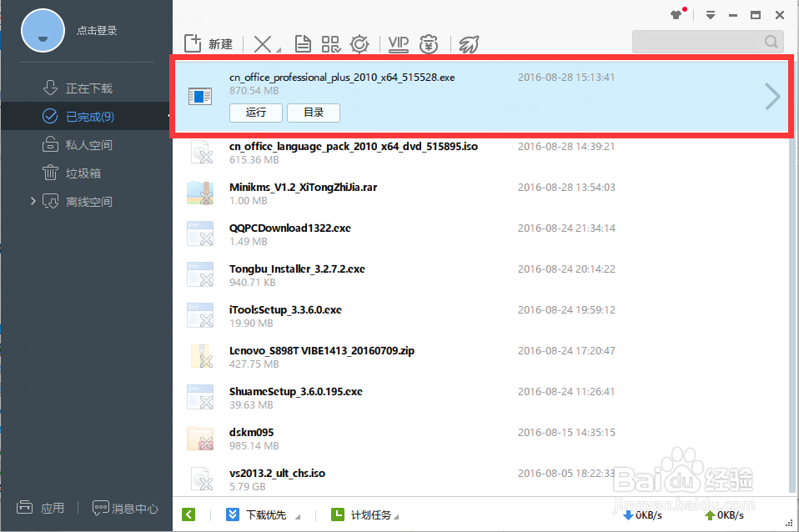This screenshot has width=799, height=532.
Task: Click QQPCDownload1322.exe file icon
Action: click(x=200, y=233)
